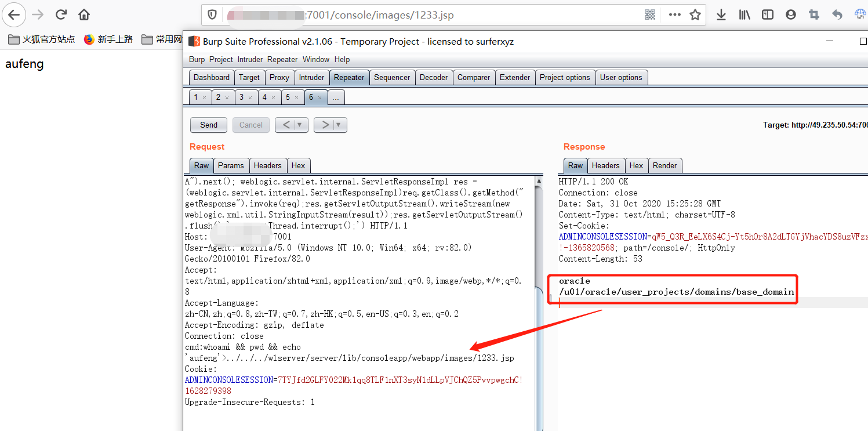Close Repeater tab 6
The width and height of the screenshot is (868, 431).
click(319, 97)
